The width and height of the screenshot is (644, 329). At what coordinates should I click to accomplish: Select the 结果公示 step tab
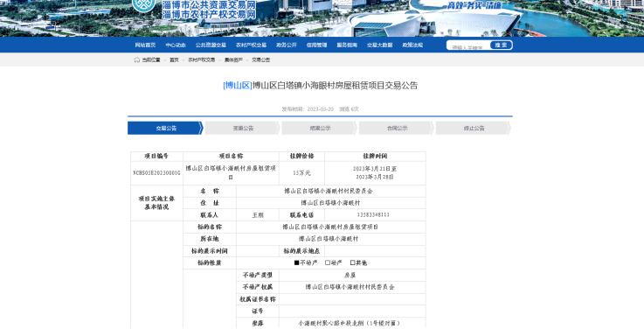coord(320,129)
